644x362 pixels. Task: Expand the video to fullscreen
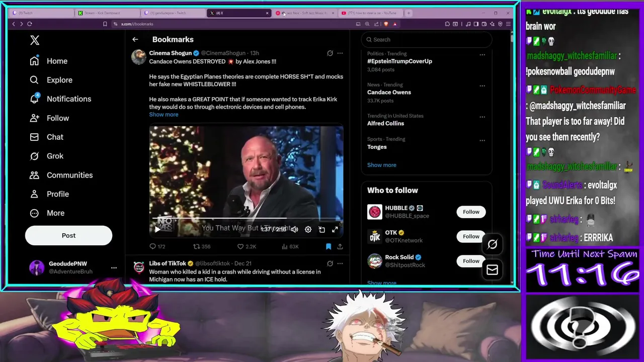pos(335,229)
